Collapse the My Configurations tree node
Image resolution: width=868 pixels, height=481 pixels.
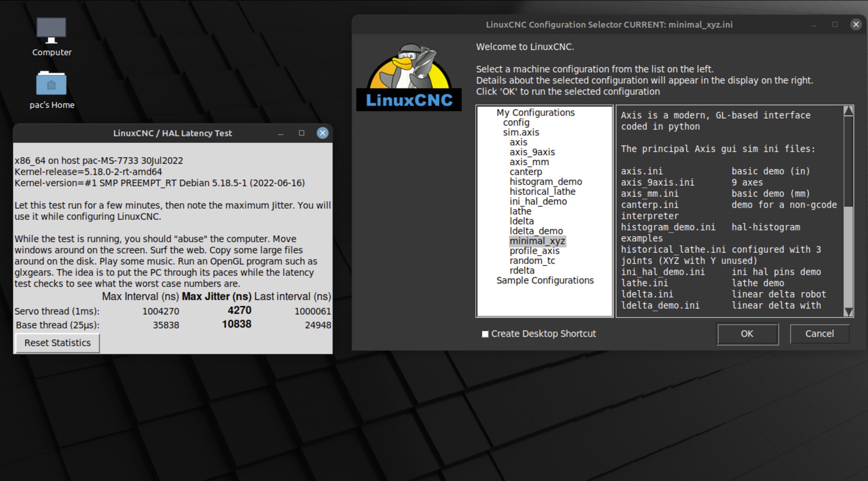coord(535,113)
